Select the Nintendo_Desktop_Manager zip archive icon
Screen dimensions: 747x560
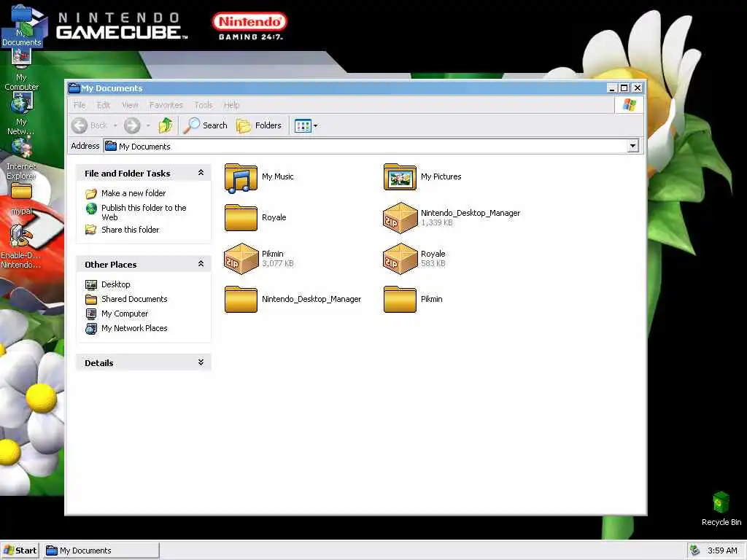pos(400,217)
